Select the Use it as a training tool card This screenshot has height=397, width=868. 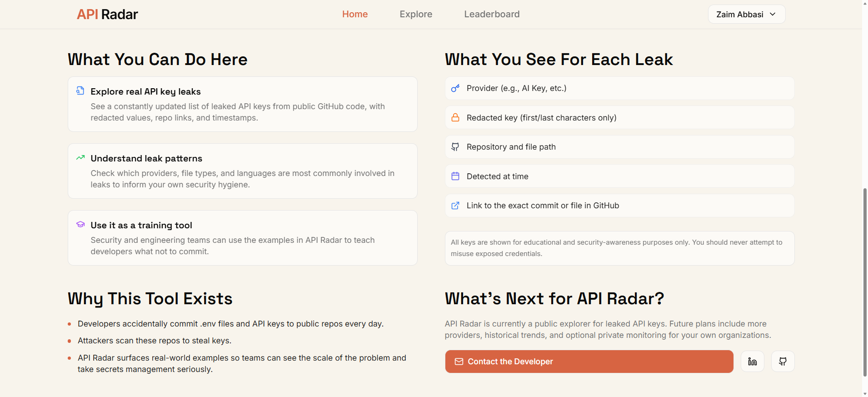pos(242,238)
